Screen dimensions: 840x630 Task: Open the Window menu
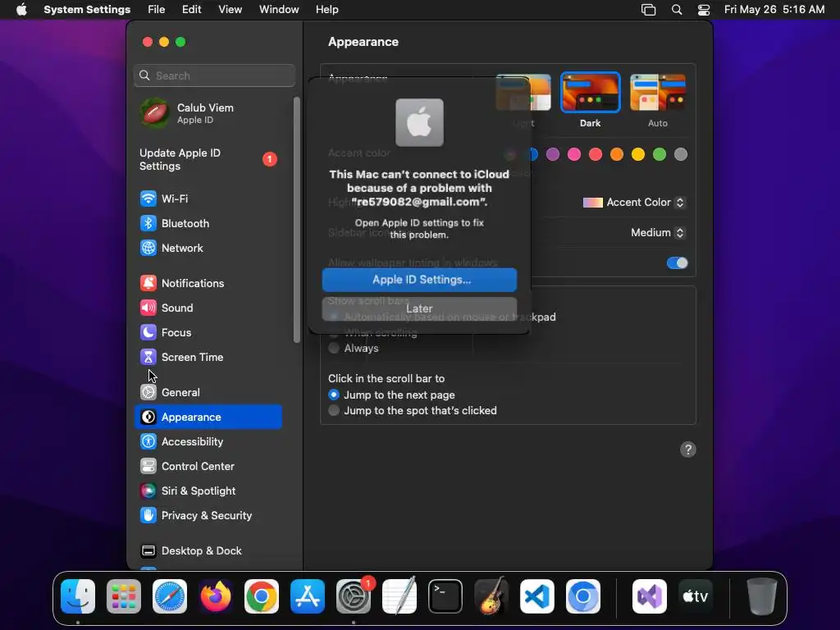[279, 10]
